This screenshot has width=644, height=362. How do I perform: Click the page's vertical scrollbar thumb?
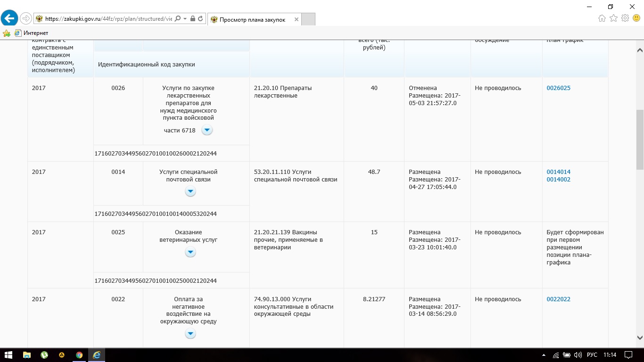640,139
